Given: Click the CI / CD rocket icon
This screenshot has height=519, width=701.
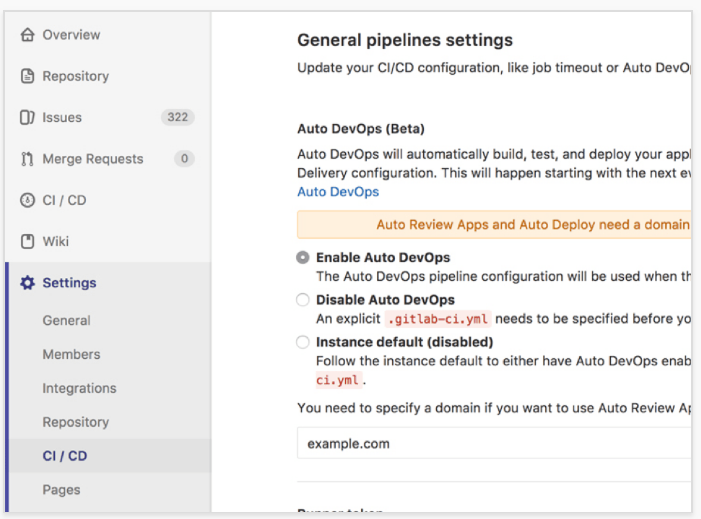Looking at the screenshot, I should click(x=27, y=200).
